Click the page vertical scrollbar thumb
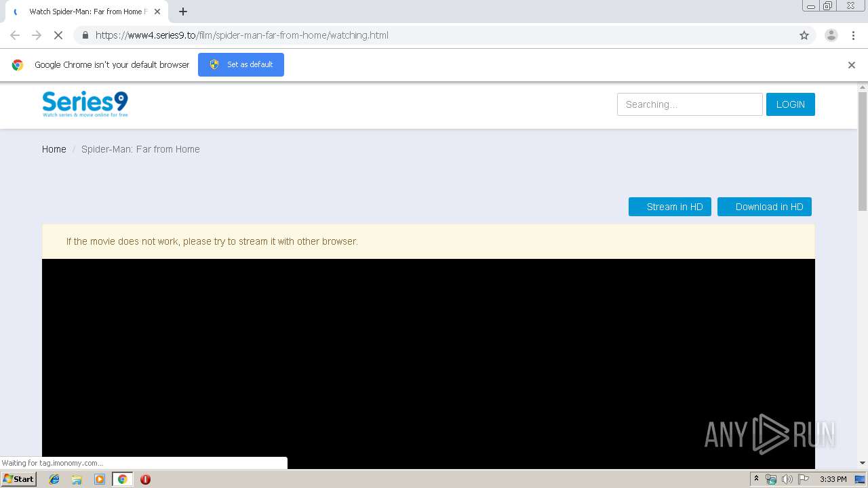The height and width of the screenshot is (488, 868). pos(863,151)
